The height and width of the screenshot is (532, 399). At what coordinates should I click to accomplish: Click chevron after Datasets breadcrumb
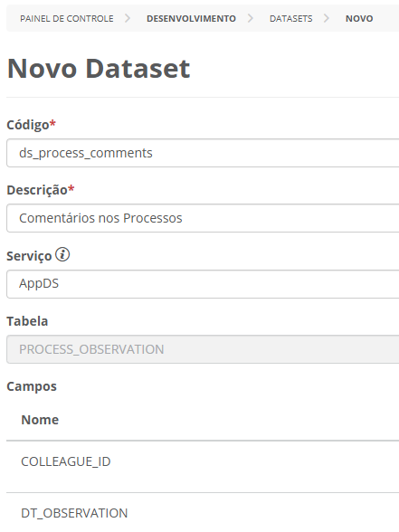[326, 18]
